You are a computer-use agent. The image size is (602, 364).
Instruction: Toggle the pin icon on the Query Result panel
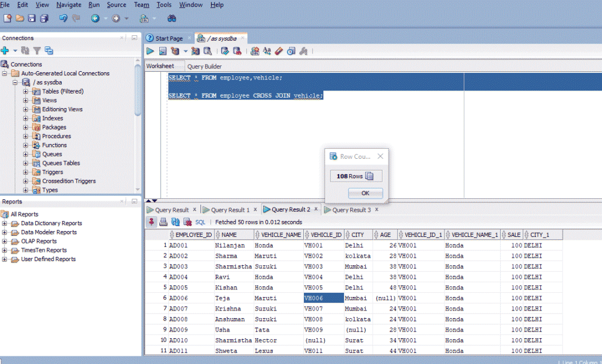point(151,222)
